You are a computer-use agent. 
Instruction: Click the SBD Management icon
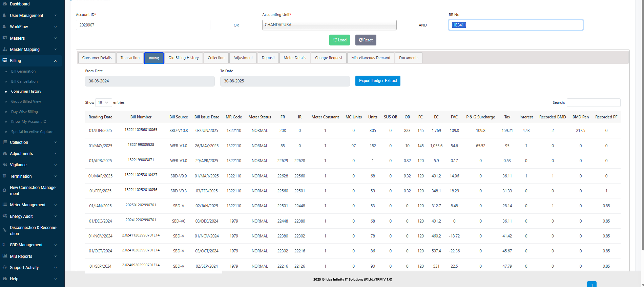coord(4,245)
